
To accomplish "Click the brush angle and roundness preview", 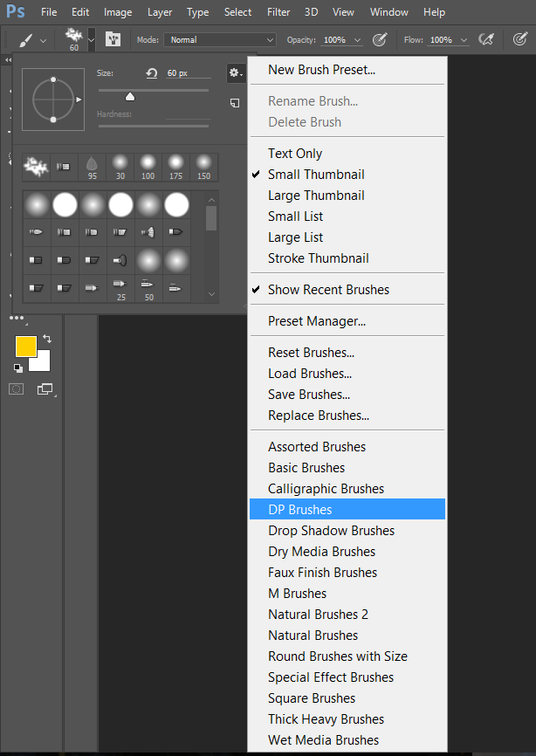I will [x=53, y=100].
